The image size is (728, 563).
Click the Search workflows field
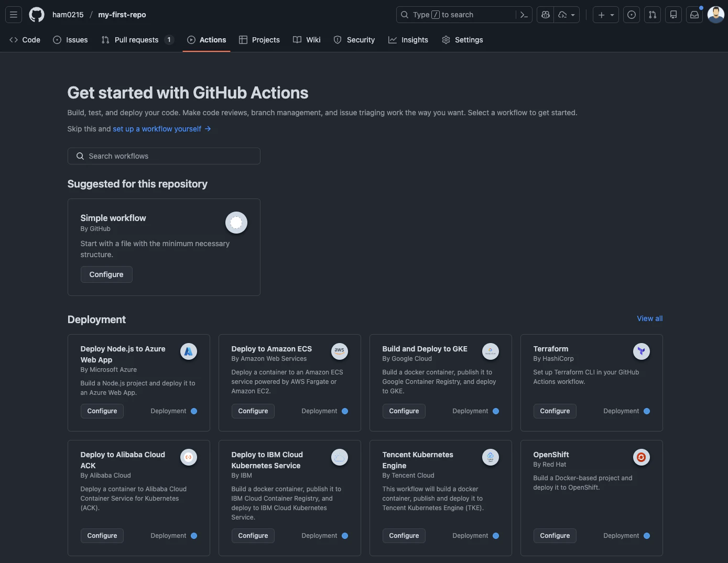point(164,156)
